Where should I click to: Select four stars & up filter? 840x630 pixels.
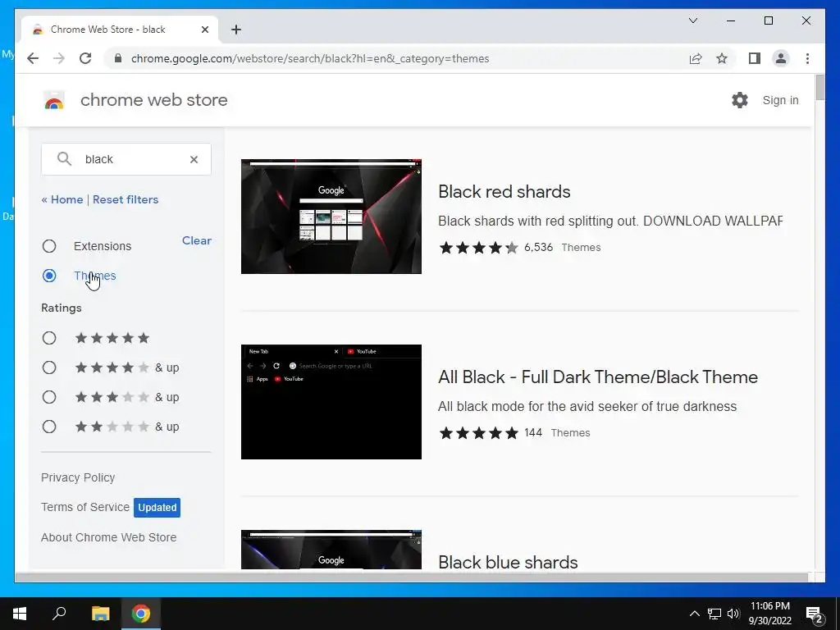49,367
